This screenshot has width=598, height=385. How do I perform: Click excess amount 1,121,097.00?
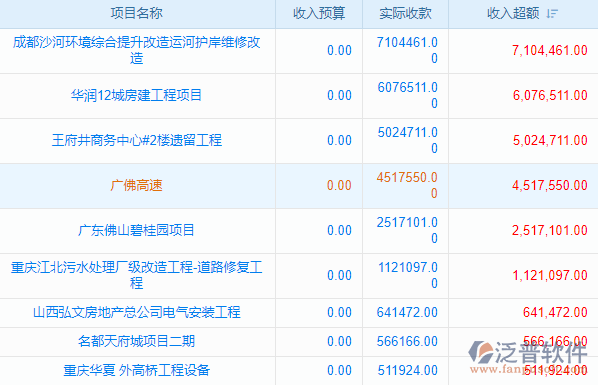coord(550,275)
